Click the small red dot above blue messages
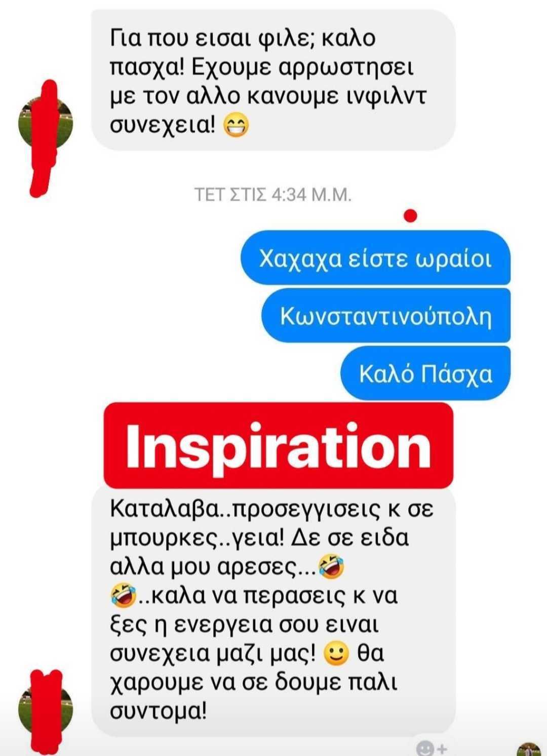The image size is (547, 756). tap(411, 216)
